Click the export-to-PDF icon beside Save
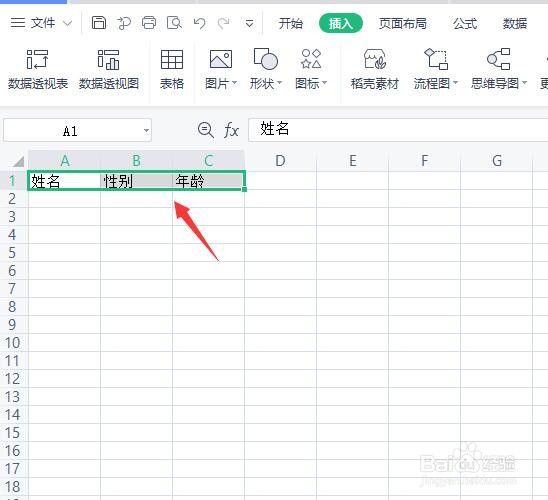The height and width of the screenshot is (500, 548). pos(124,23)
